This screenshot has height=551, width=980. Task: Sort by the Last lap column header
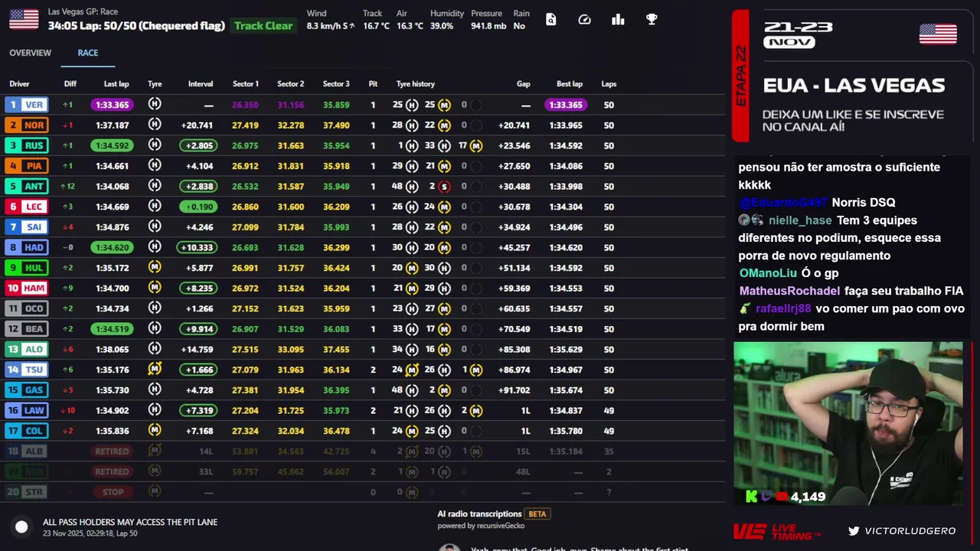(x=116, y=84)
